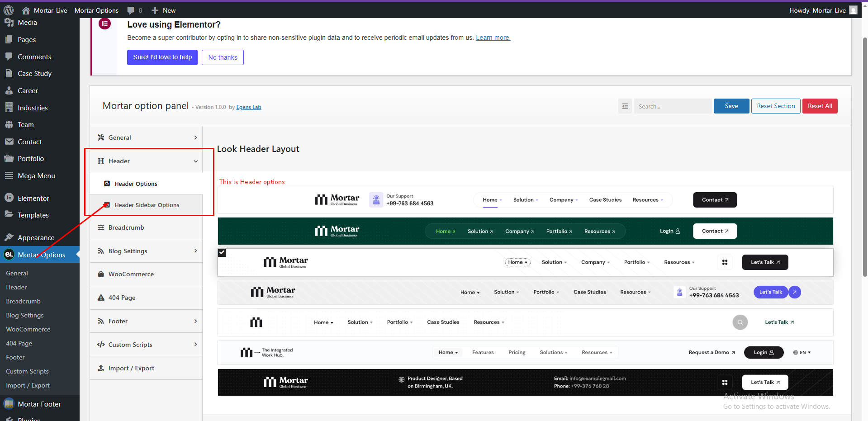Viewport: 868px width, 421px height.
Task: Click the Elementor sidebar icon
Action: [9, 198]
